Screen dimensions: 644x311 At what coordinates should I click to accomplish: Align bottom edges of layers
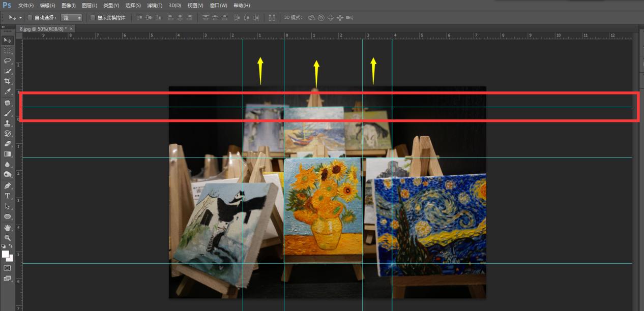tap(158, 18)
